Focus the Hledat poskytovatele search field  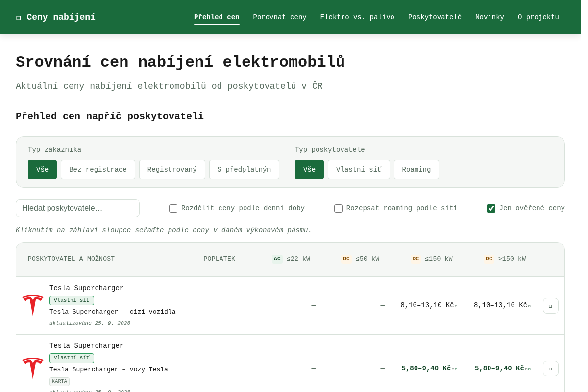point(77,208)
